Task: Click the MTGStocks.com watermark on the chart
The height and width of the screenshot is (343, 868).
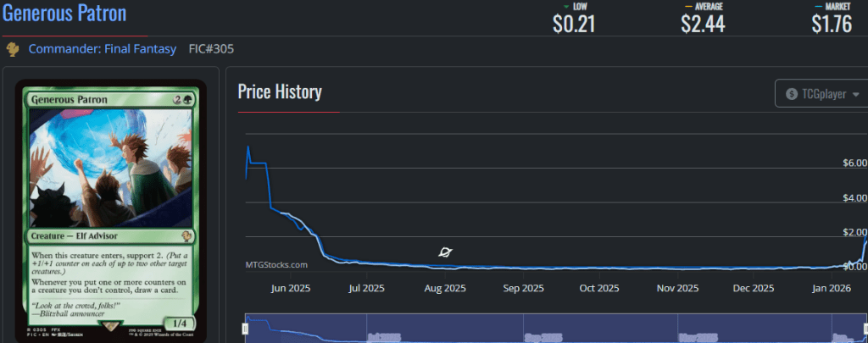Action: click(x=277, y=264)
